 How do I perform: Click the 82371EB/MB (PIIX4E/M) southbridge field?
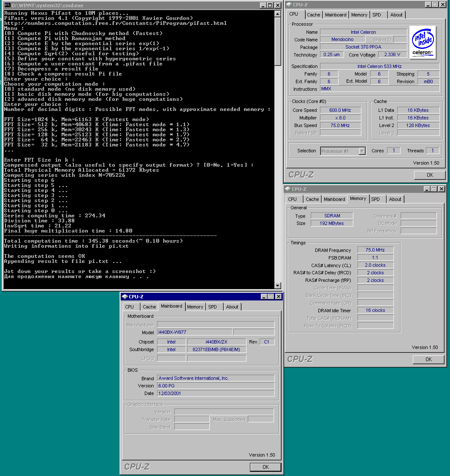[217, 350]
